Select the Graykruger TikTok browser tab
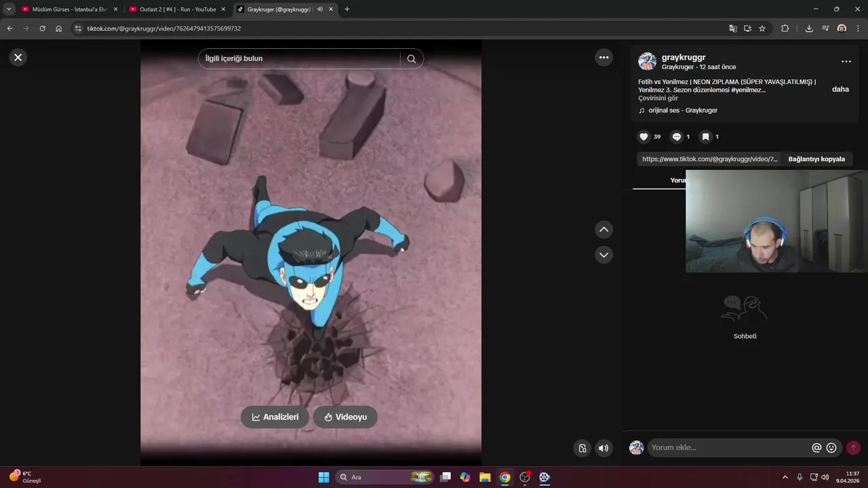The width and height of the screenshot is (868, 488). [278, 9]
